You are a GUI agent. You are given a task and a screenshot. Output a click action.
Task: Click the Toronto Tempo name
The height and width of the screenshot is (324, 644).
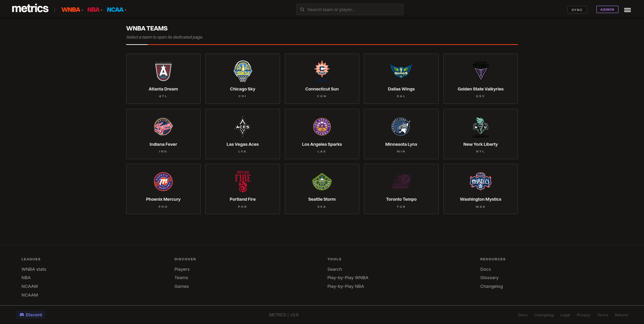coord(401,199)
